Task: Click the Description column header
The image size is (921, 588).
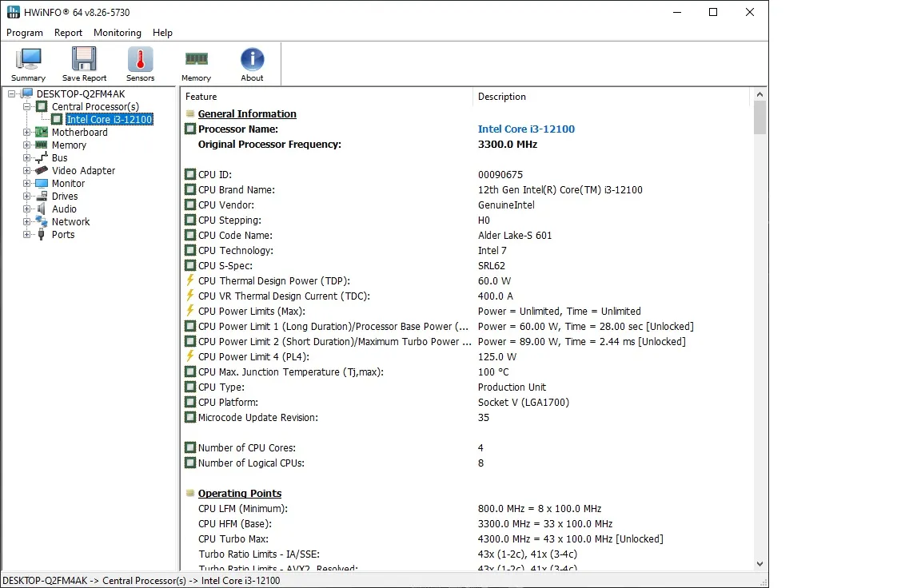Action: point(501,97)
